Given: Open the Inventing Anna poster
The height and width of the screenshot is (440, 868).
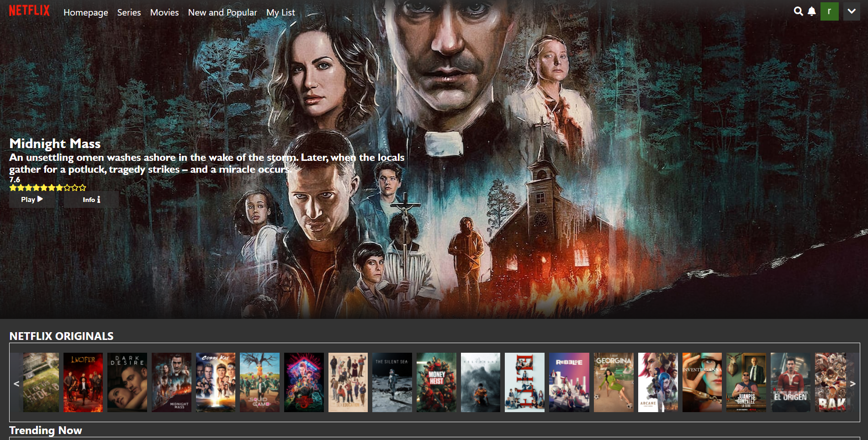Looking at the screenshot, I should 702,382.
